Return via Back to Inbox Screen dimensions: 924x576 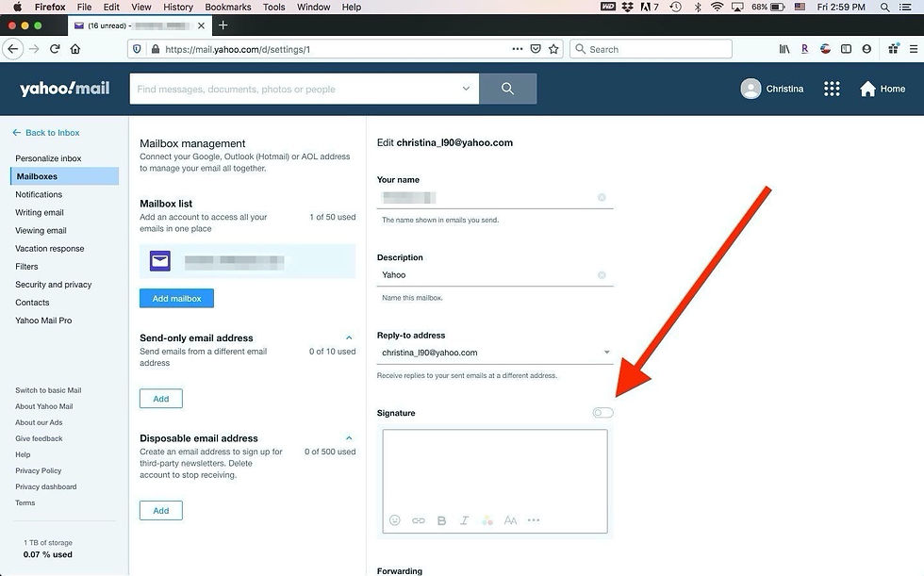click(x=46, y=133)
